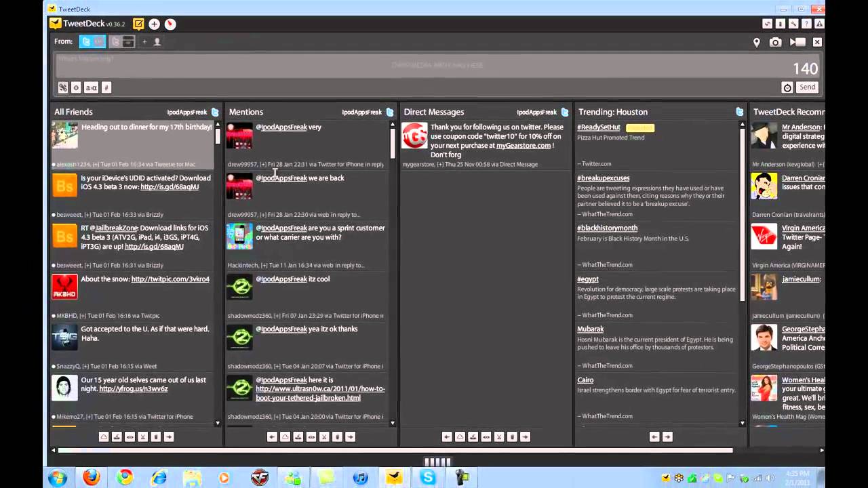Move Mentions column left with arrow button
Screen dimensions: 868x488
[272, 437]
